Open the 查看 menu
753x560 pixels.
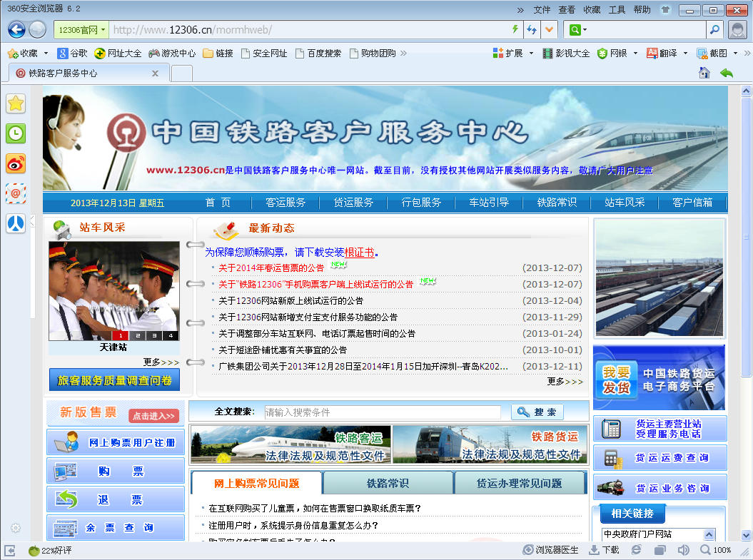pyautogui.click(x=567, y=9)
